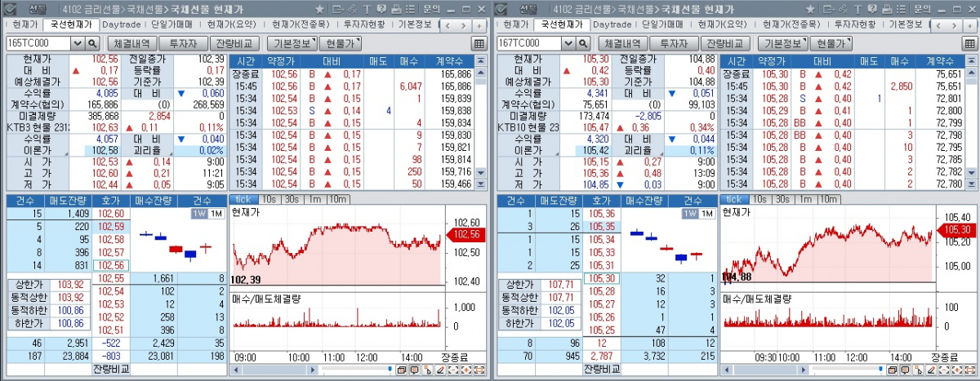Click the 102,60 ask price in left order book
This screenshot has height=381, width=980.
point(109,213)
